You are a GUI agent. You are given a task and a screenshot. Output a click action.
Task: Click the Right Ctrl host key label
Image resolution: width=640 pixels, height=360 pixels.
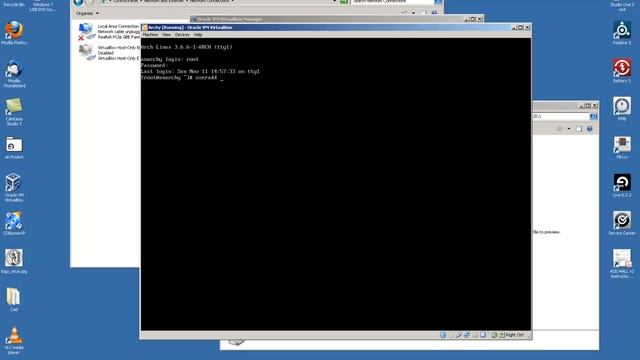click(514, 335)
